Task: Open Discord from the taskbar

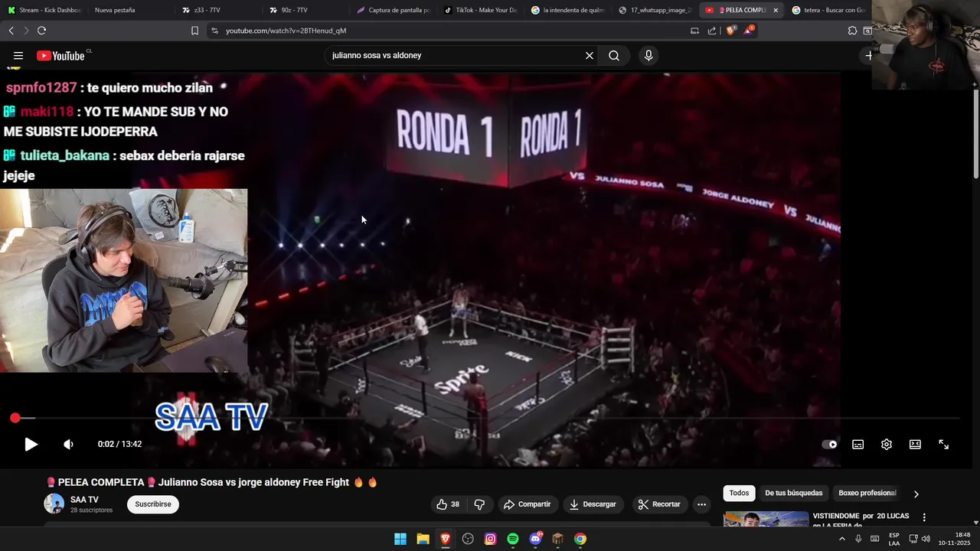Action: click(535, 539)
